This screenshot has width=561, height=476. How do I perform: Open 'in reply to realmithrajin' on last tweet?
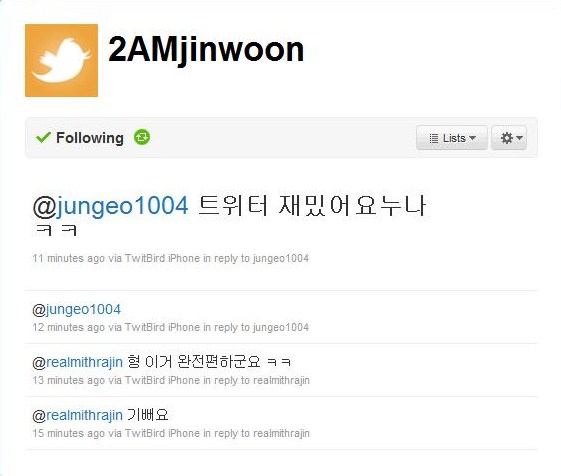pyautogui.click(x=256, y=433)
